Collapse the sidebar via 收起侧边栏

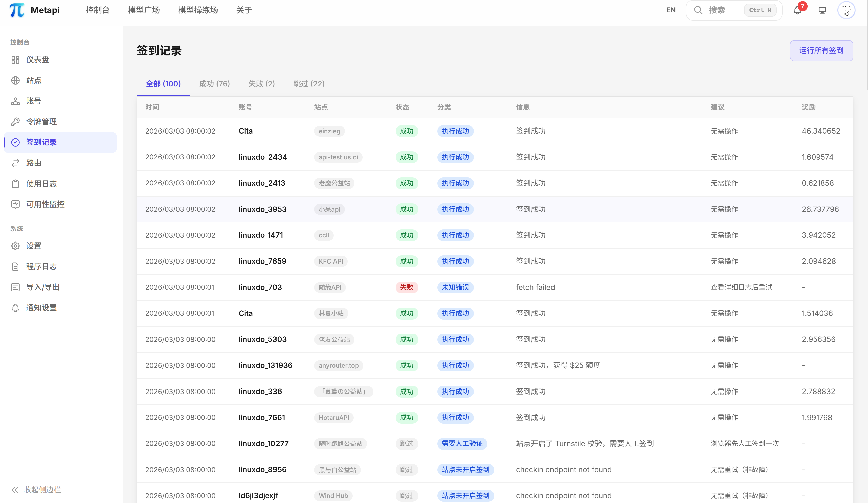pos(36,490)
